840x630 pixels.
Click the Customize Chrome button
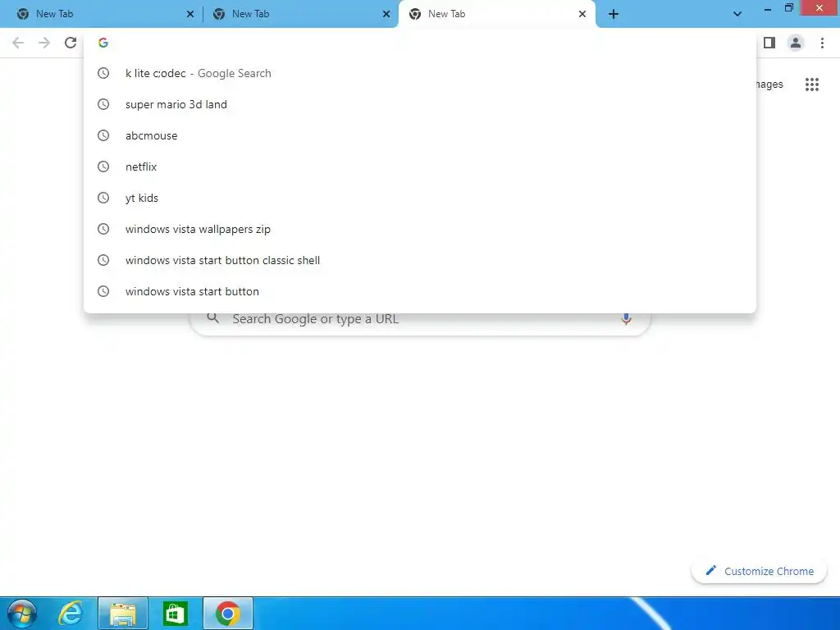coord(759,571)
